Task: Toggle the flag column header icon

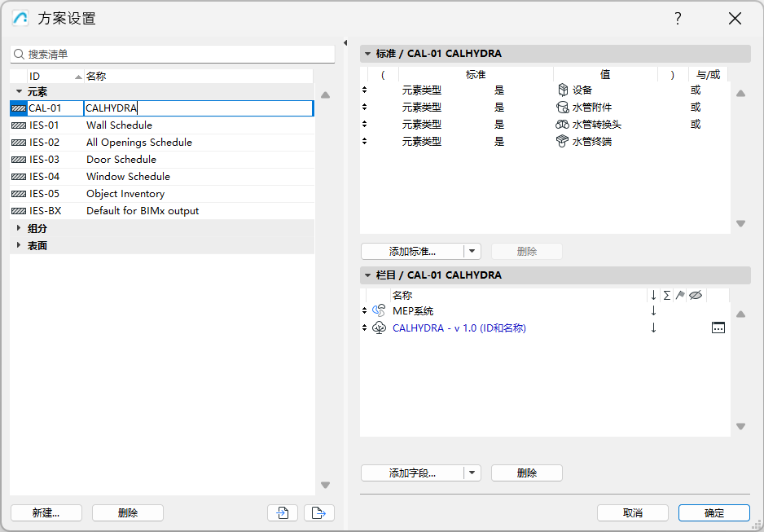Action: coord(680,294)
